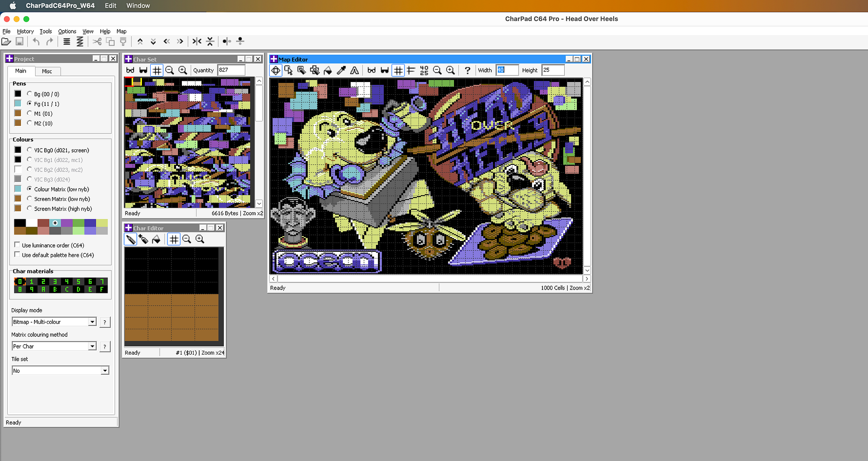Pick char material number 5

coord(78,282)
